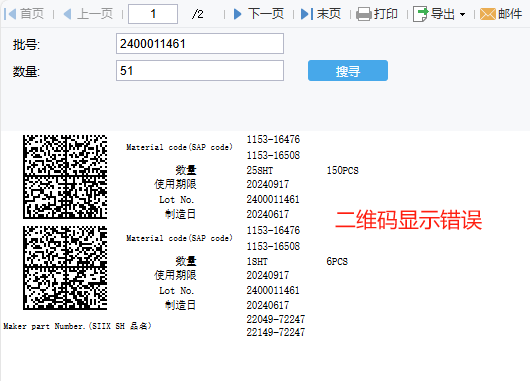Click the second data matrix code

click(x=65, y=268)
